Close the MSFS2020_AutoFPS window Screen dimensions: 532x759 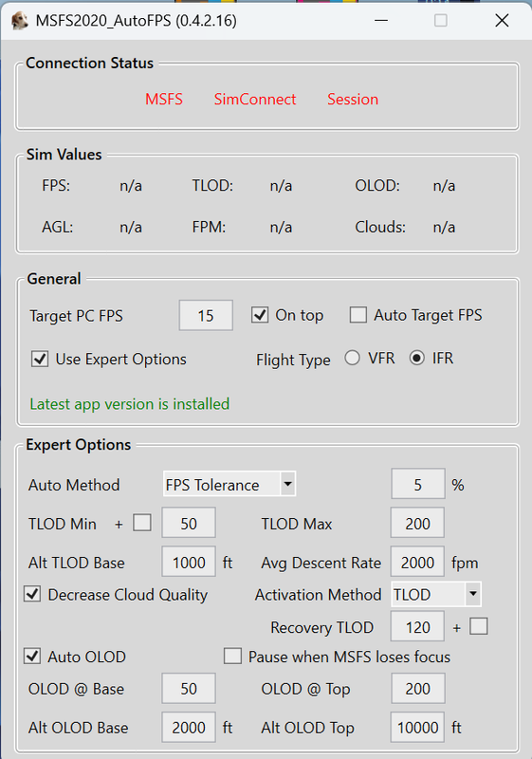click(x=502, y=21)
